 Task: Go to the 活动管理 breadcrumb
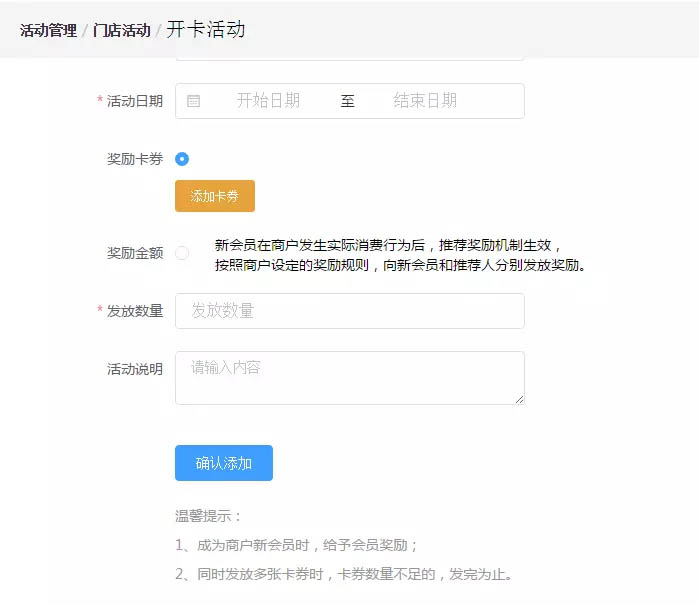(x=48, y=30)
